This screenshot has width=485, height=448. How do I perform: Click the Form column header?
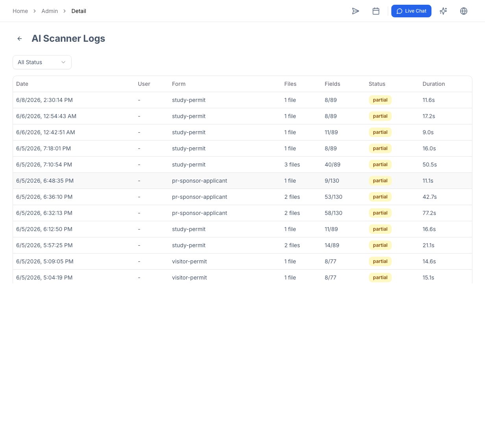(179, 84)
